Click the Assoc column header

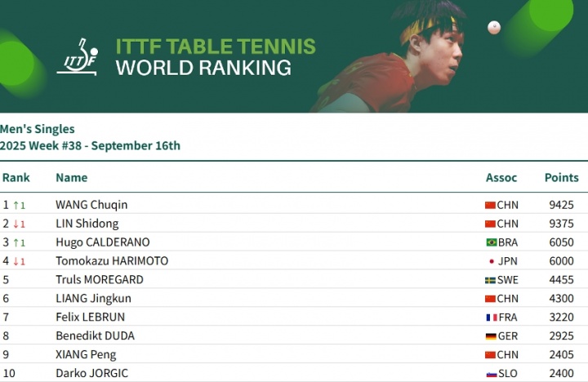(501, 177)
